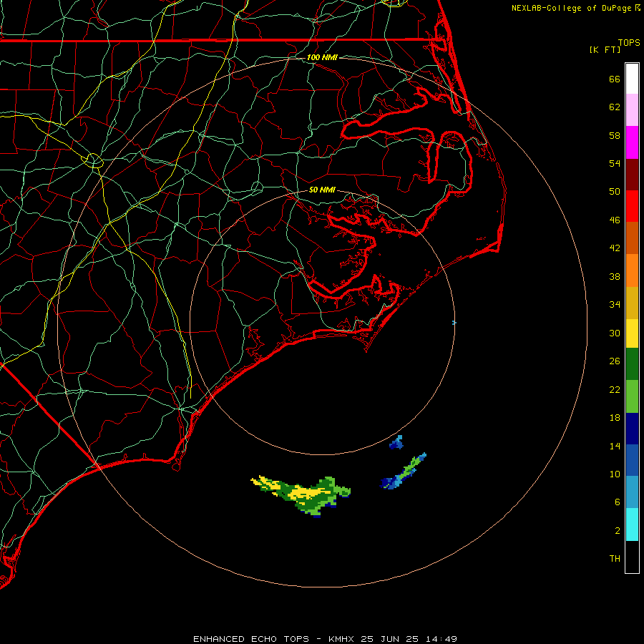644x644 pixels.
Task: Click the legend value '42'
Action: click(x=615, y=248)
